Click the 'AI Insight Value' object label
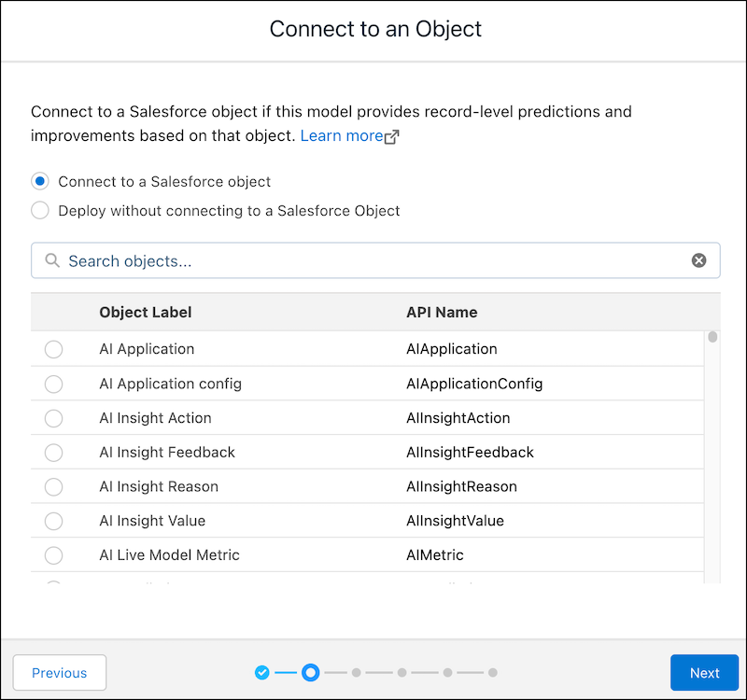 tap(152, 521)
